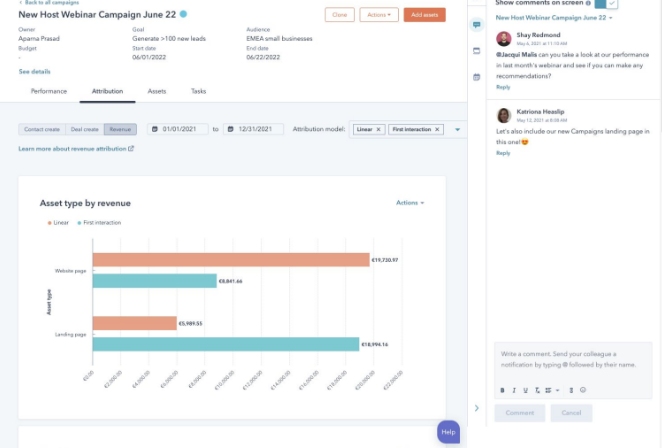Click info icon next to Show comments on screen
The image size is (662, 448).
[588, 3]
